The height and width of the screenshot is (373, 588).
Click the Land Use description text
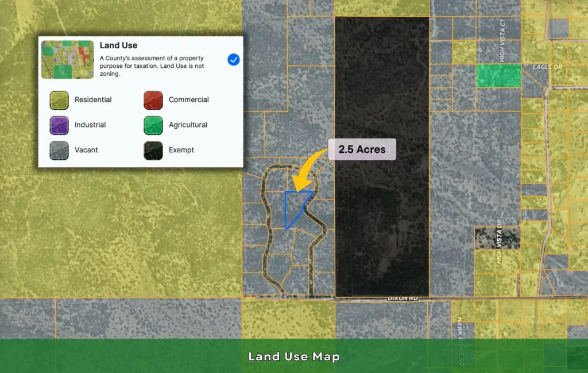click(x=152, y=66)
